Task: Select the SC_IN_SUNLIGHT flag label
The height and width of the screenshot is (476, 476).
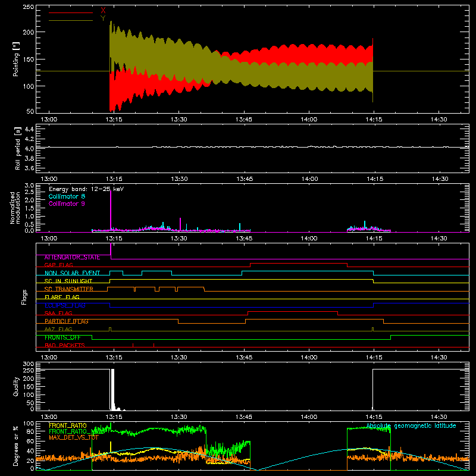Action: click(x=68, y=281)
